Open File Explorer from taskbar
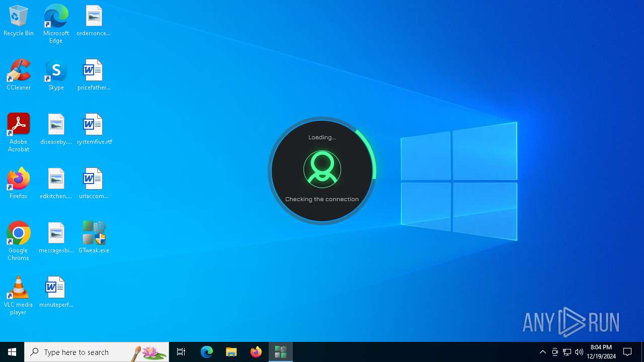The width and height of the screenshot is (644, 362). (x=231, y=352)
